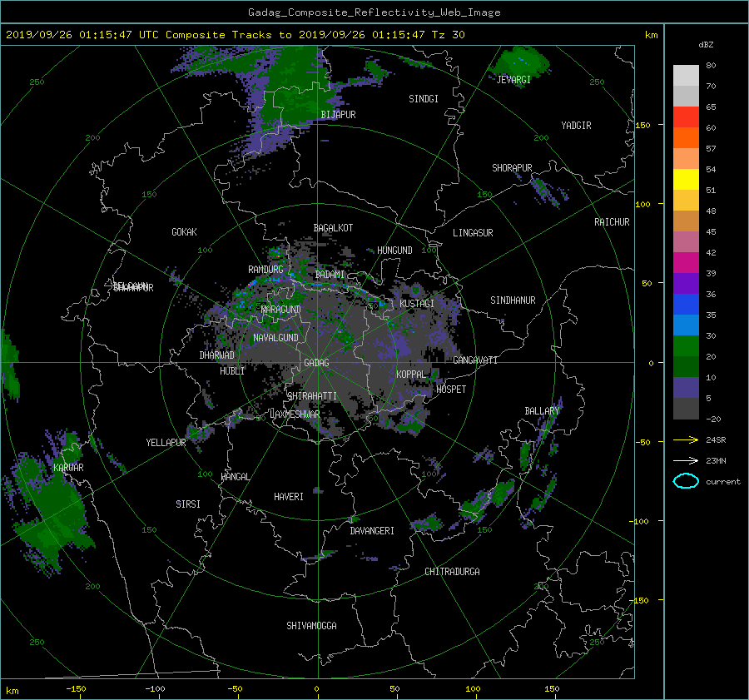This screenshot has height=700, width=749.
Task: Click the RAMDURG label
Action: click(x=265, y=270)
